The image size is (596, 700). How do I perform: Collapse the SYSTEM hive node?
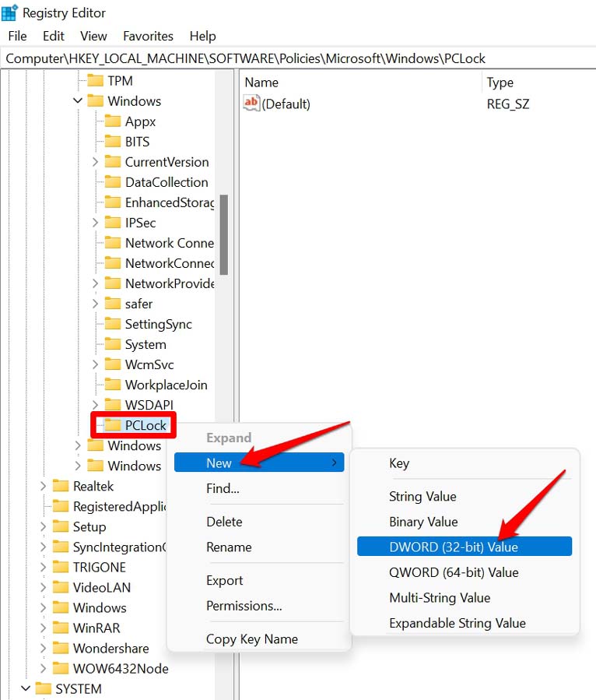pos(26,688)
